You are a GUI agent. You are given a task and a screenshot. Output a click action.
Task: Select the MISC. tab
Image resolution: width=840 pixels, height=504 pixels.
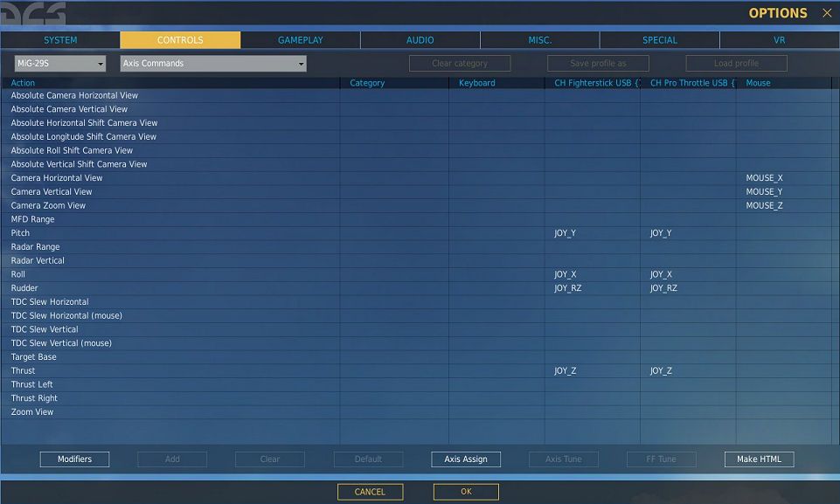click(x=539, y=40)
